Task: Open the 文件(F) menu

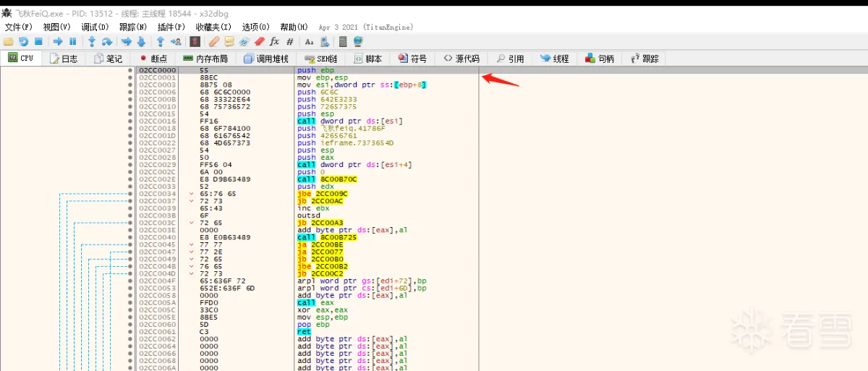Action: click(x=20, y=27)
